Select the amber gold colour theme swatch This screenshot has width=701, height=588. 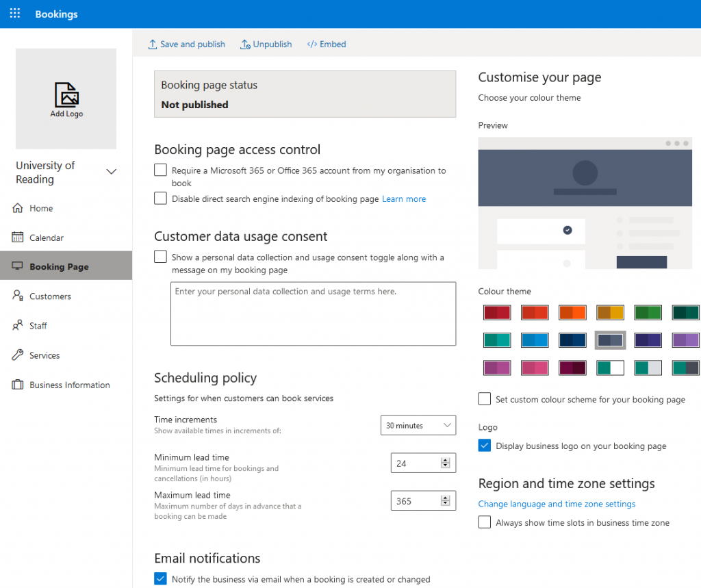610,312
